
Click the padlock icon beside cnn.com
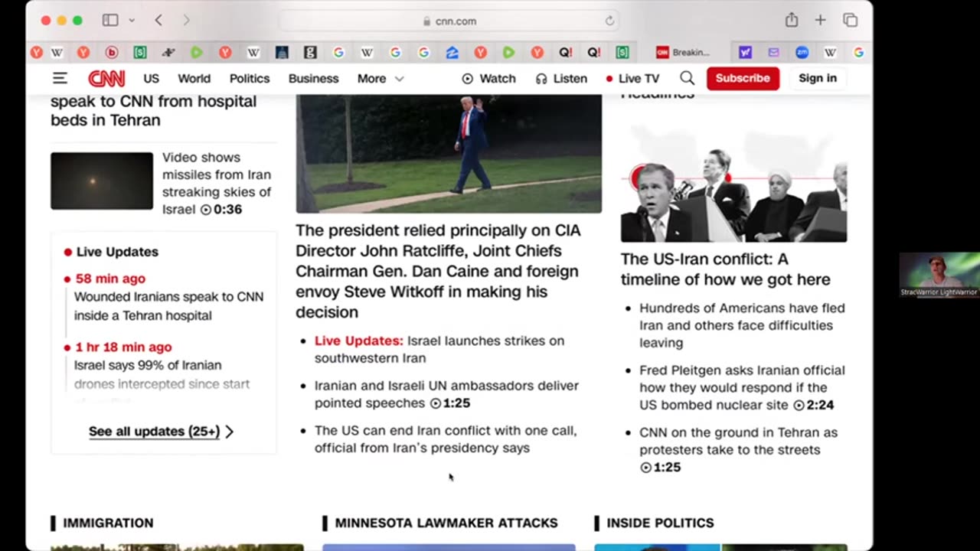pyautogui.click(x=427, y=21)
